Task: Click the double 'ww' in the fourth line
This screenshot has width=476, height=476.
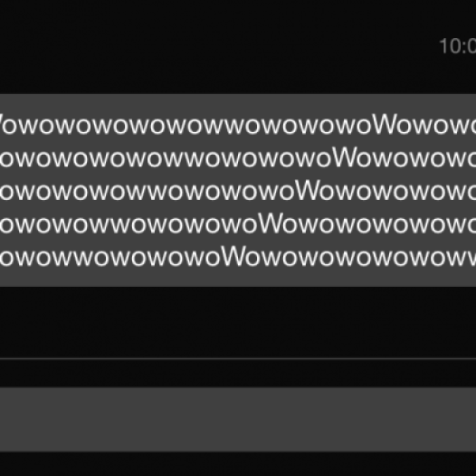Action: (112, 226)
